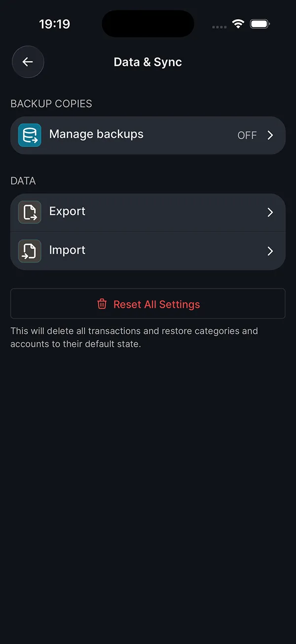Tap the back arrow icon
Image resolution: width=296 pixels, height=644 pixels.
coord(28,62)
